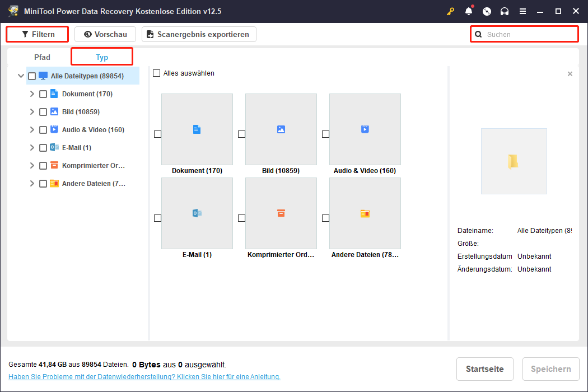Viewport: 588px width, 392px height.
Task: Click the folder preview image in details panel
Action: (x=514, y=161)
